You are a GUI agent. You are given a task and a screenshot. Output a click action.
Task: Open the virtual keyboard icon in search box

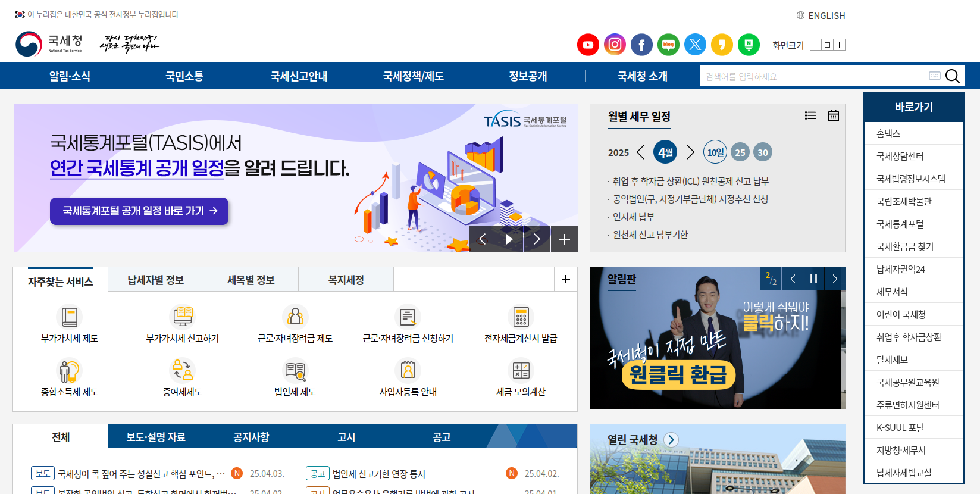(935, 76)
